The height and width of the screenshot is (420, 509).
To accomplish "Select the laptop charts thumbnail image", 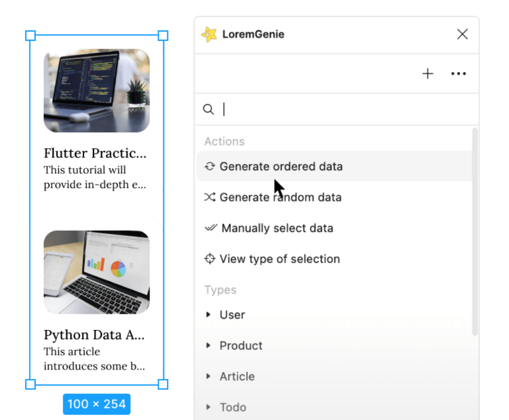I will click(97, 272).
